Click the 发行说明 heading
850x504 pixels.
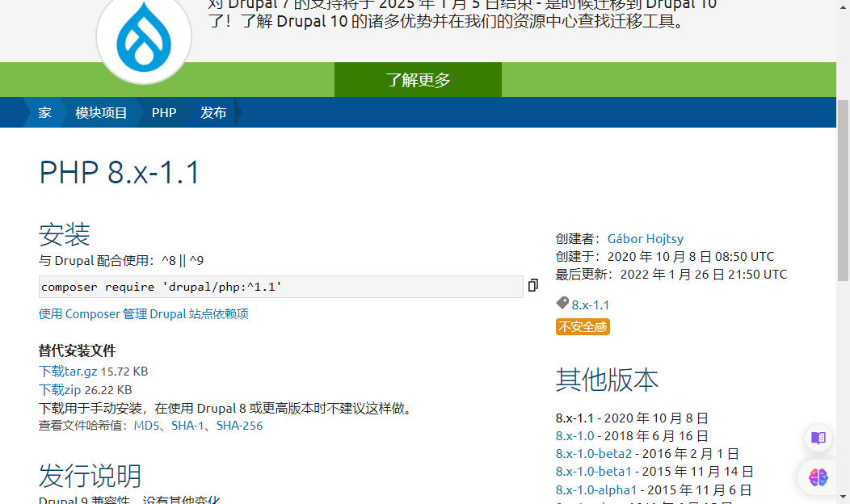pos(90,476)
